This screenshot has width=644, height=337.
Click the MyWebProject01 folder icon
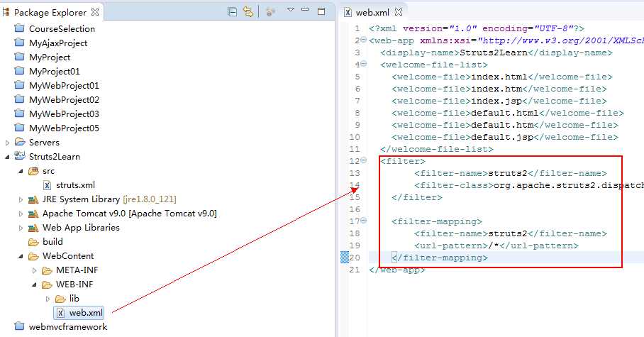pos(19,85)
